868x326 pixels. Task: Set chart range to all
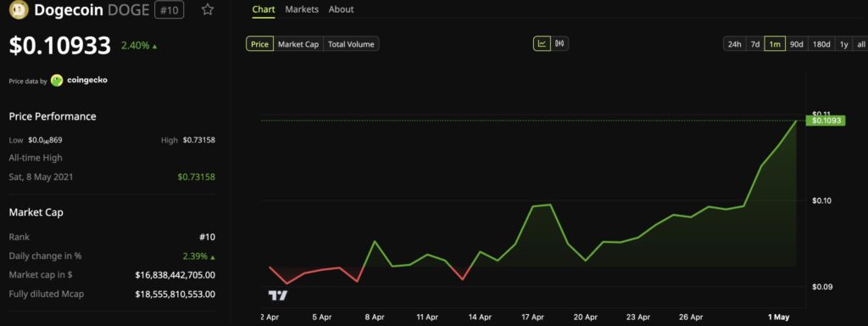click(861, 44)
